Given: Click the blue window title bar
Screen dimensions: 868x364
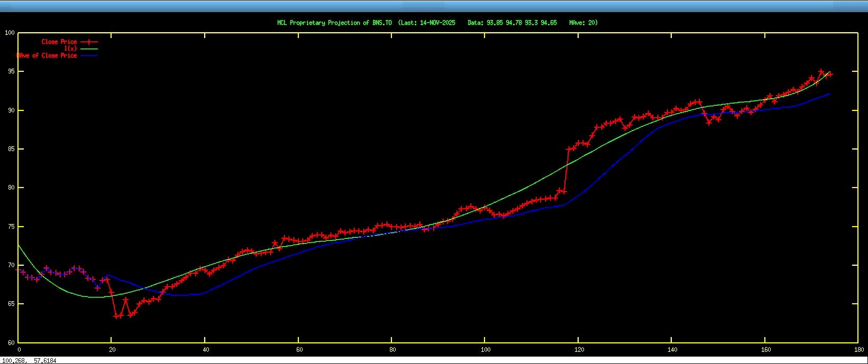Looking at the screenshot, I should 434,6.
